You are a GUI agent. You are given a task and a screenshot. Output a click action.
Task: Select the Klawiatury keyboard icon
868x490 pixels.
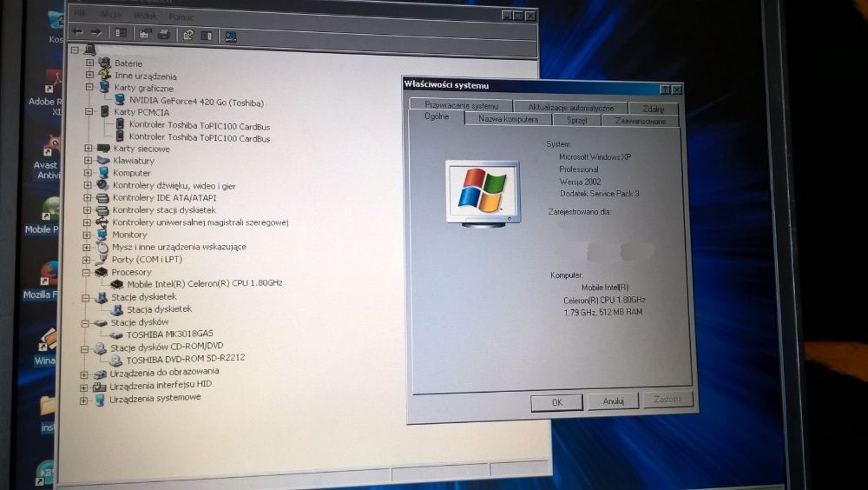(x=103, y=160)
